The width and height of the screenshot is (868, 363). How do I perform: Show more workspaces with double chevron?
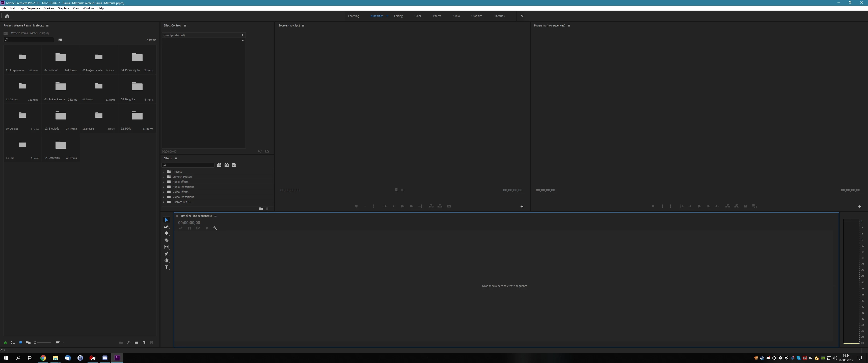522,16
